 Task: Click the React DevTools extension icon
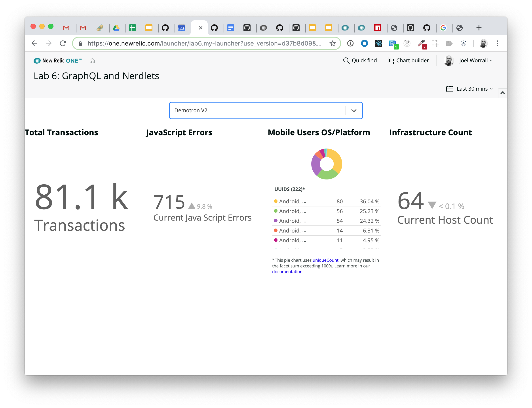click(x=378, y=44)
